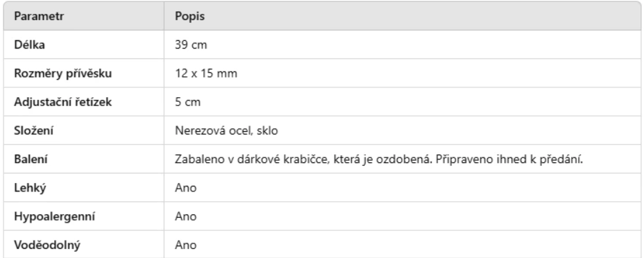Click the Zabaleno v dárkové krabičce description
This screenshot has height=258, width=644.
[x=379, y=159]
